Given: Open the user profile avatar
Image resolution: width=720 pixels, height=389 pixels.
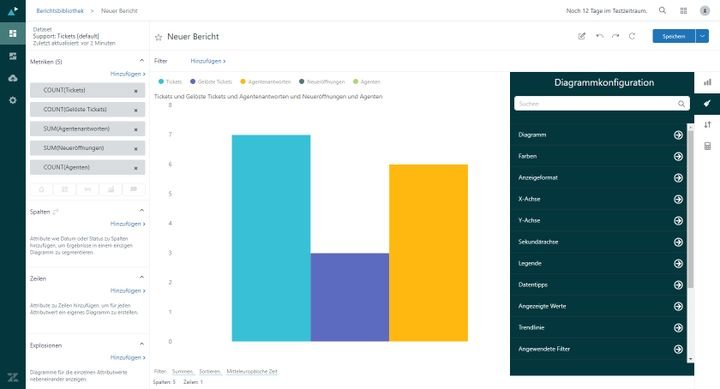Looking at the screenshot, I should 705,11.
